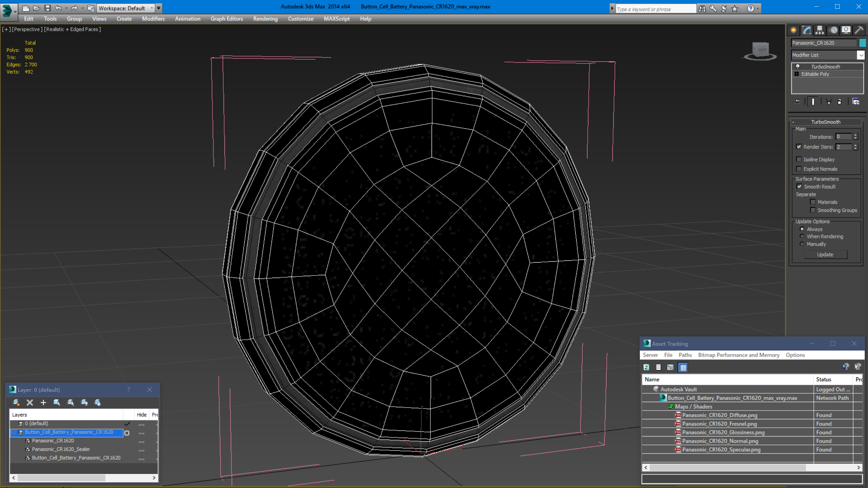
Task: Select Panasonic_CR1620_Sealer in layer list
Action: point(61,449)
